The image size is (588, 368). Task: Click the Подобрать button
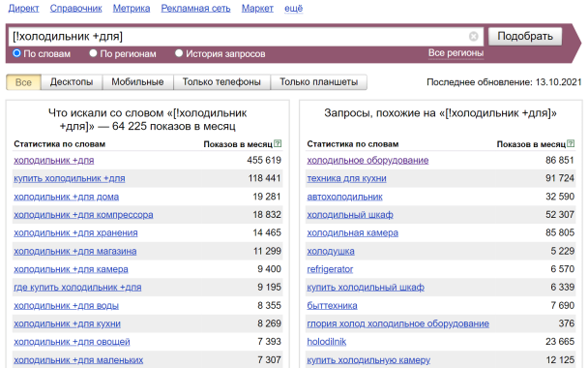pyautogui.click(x=525, y=37)
